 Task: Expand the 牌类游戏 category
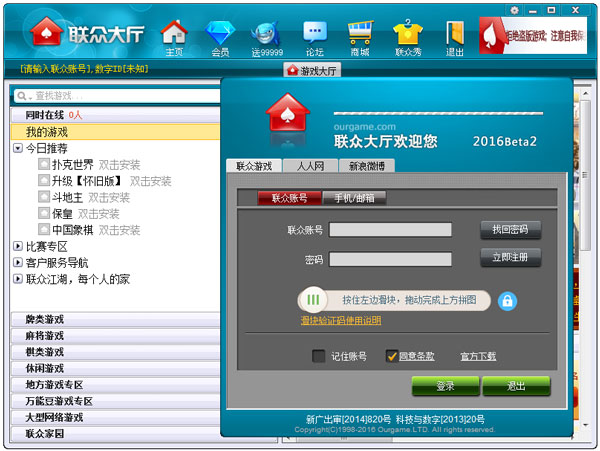[x=116, y=319]
